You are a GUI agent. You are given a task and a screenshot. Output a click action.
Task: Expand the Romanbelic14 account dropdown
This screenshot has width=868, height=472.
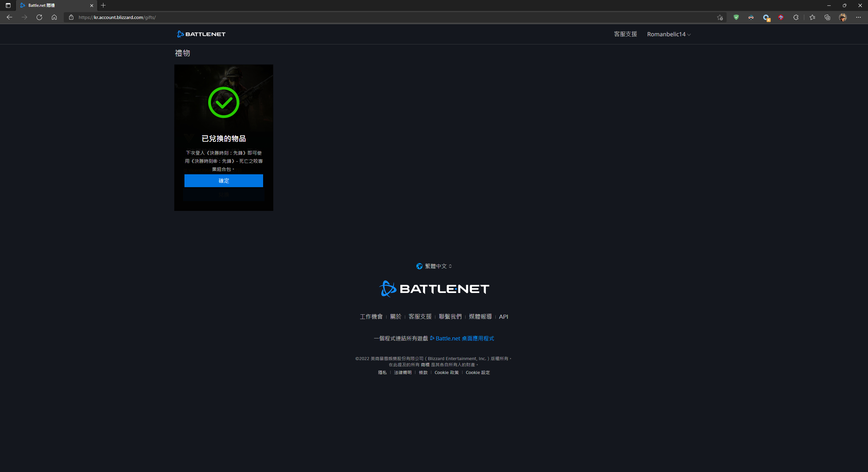point(669,34)
